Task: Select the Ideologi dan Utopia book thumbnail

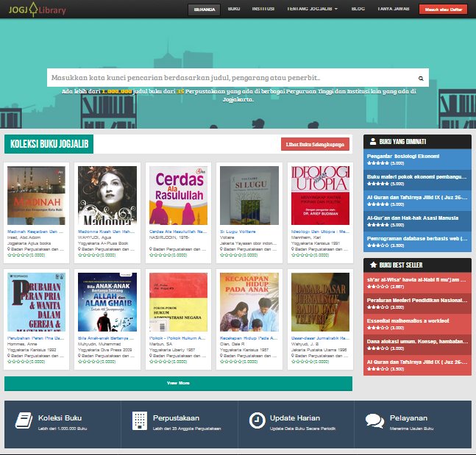Action: point(320,195)
